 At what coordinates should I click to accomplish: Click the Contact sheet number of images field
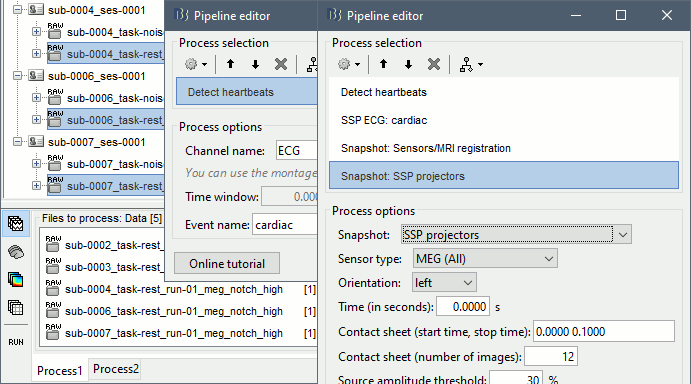click(550, 357)
